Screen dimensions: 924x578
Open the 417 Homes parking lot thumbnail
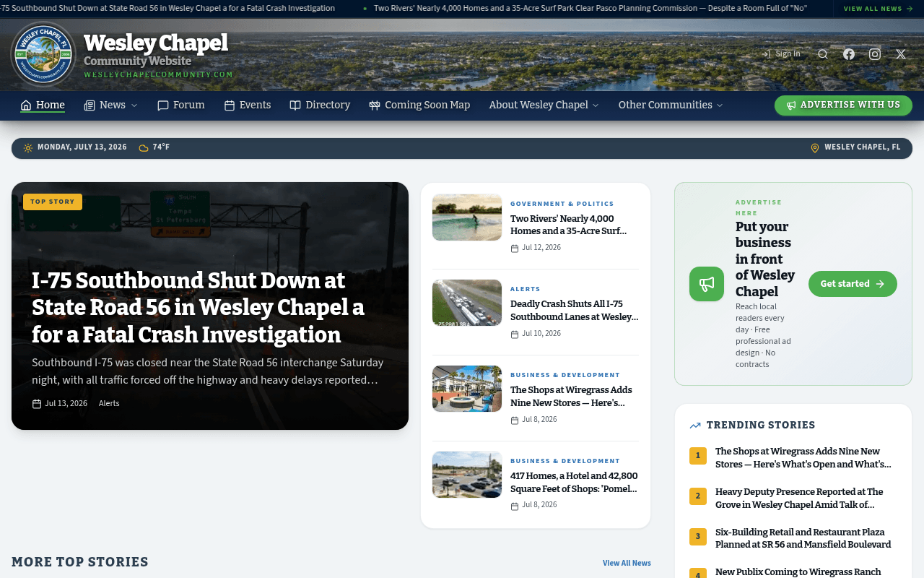467,475
